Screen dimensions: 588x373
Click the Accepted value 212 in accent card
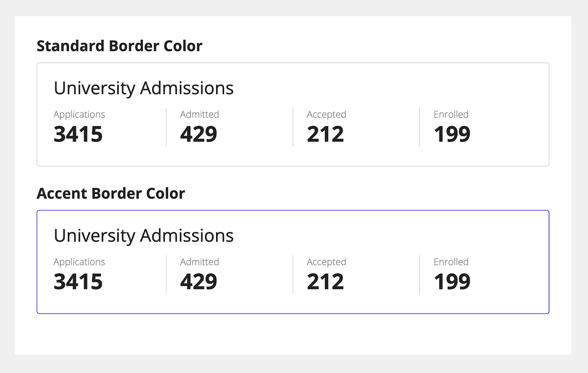point(325,281)
